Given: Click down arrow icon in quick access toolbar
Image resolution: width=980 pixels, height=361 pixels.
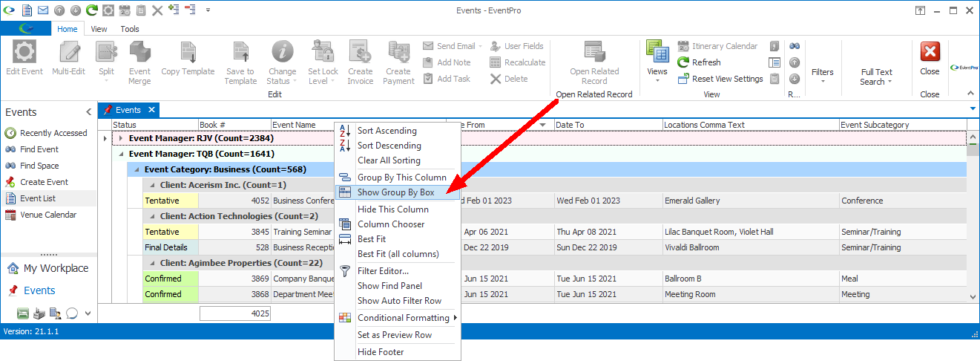Looking at the screenshot, I should tap(76, 10).
